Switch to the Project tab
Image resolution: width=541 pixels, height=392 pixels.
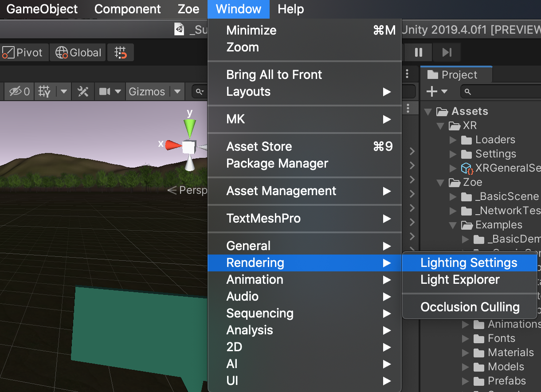point(457,75)
